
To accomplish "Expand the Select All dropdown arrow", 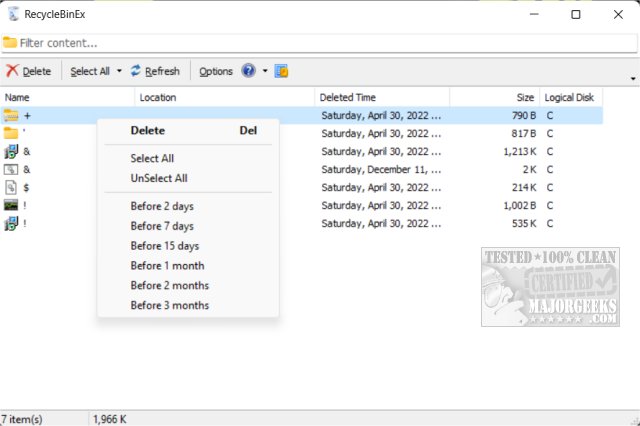I will (x=119, y=71).
